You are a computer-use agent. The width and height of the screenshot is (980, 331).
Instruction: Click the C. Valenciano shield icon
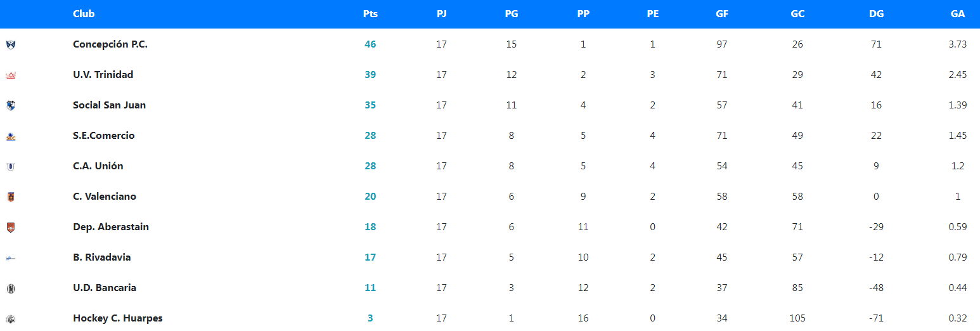tap(10, 197)
